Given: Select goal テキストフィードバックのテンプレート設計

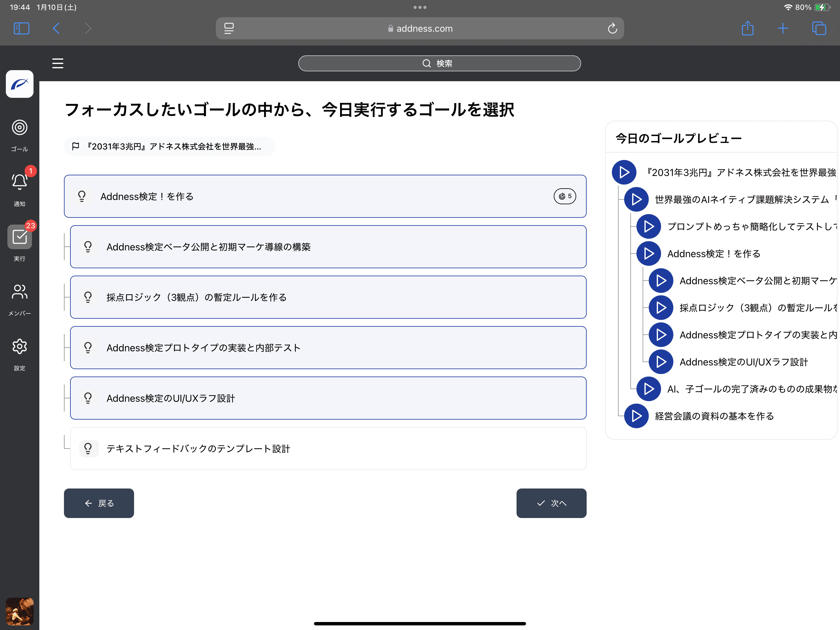Looking at the screenshot, I should pyautogui.click(x=328, y=449).
